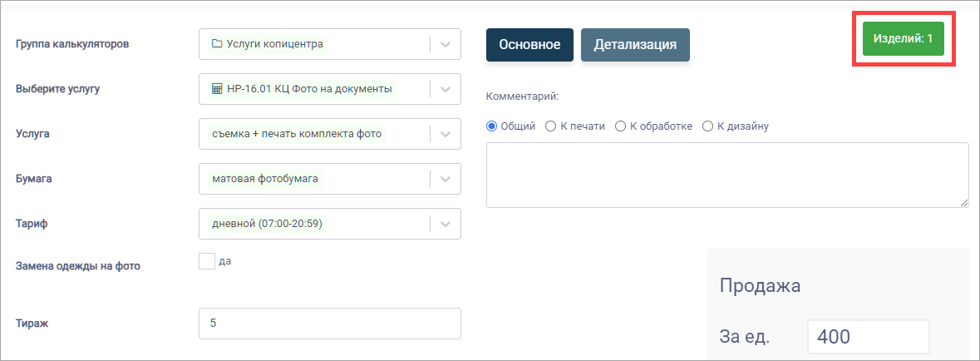Viewport: 980px width, 361px height.
Task: Click inside the Комментарий text area
Action: (x=727, y=176)
